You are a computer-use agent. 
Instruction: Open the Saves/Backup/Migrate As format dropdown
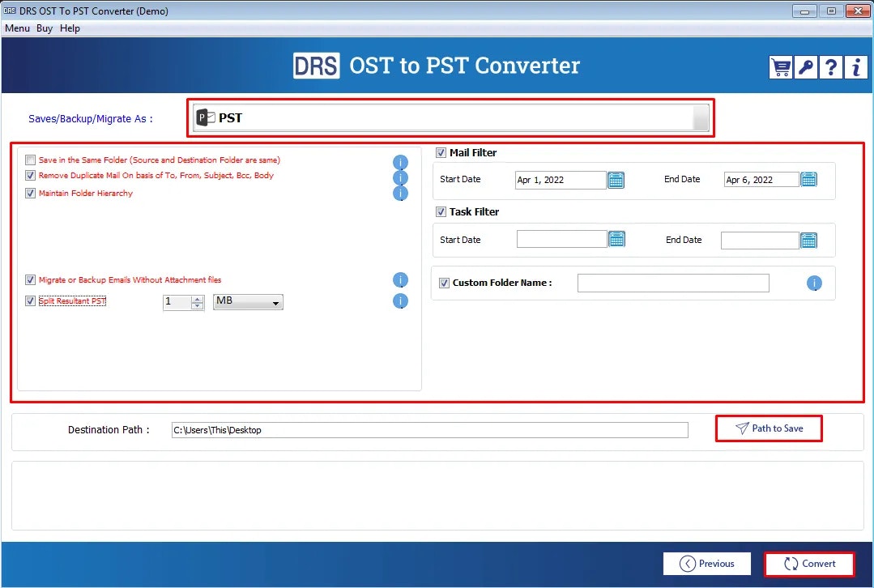(x=700, y=117)
